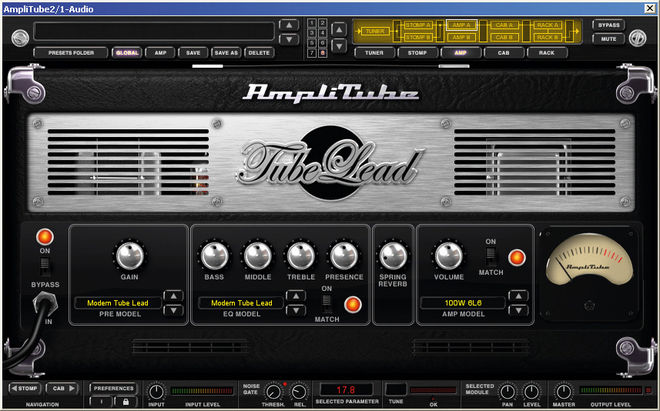This screenshot has height=411, width=660.
Task: Adjust the BASS knob
Action: coord(215,256)
